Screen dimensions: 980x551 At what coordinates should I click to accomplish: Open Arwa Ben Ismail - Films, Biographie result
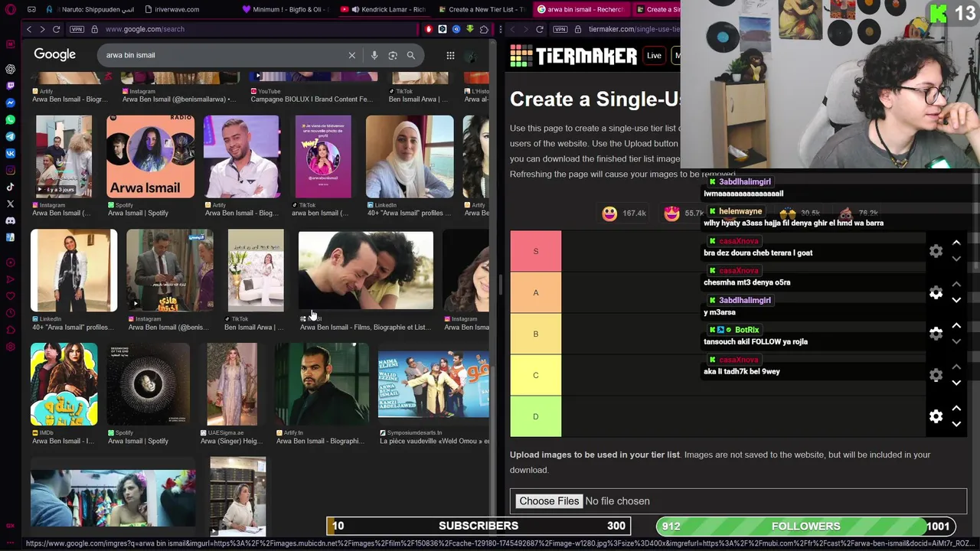tap(366, 272)
